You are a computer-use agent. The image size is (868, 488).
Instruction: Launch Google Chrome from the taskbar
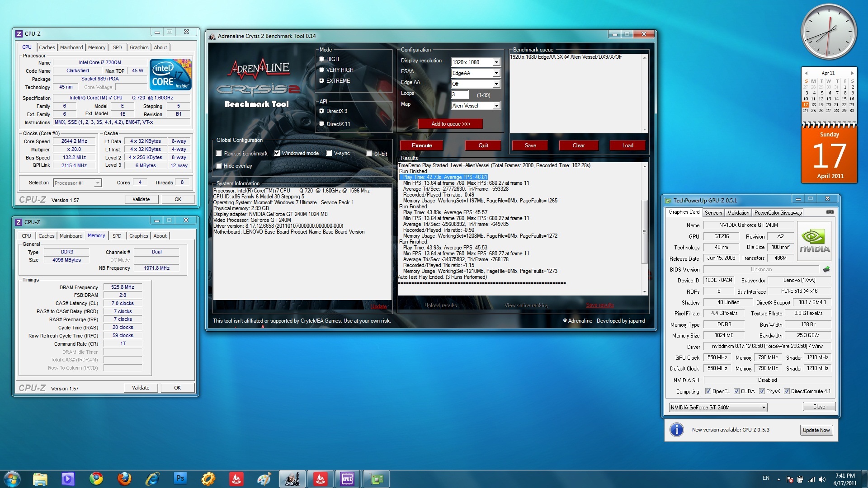[x=96, y=479]
